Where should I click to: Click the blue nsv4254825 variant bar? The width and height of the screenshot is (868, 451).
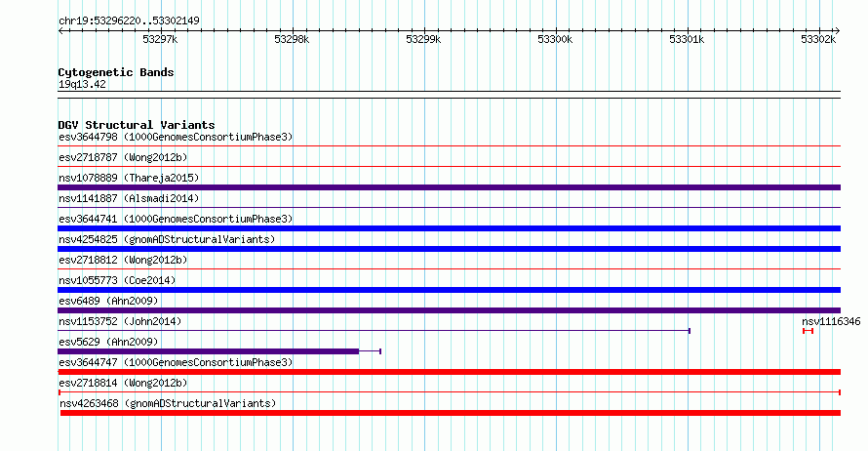click(449, 249)
